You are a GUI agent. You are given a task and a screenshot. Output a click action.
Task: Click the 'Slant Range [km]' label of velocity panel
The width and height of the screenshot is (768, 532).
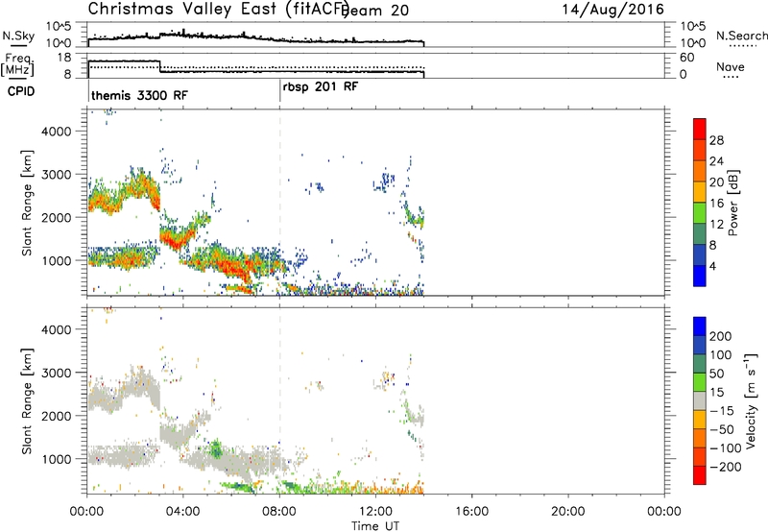coord(27,401)
